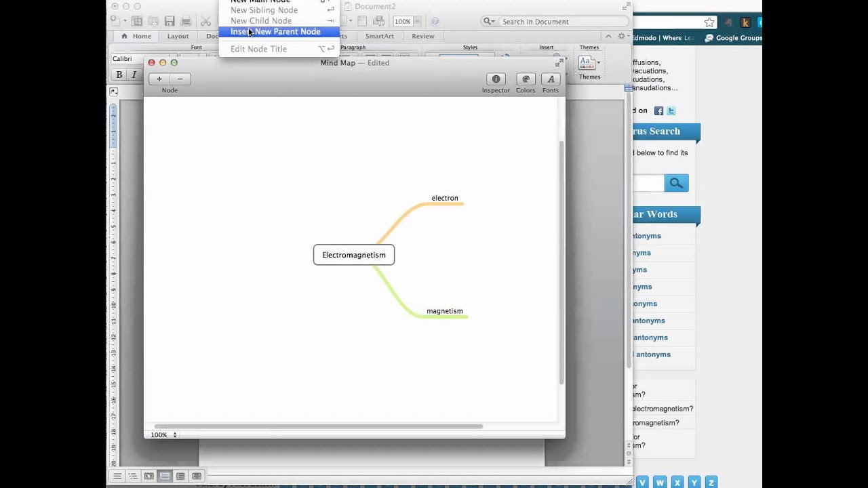868x488 pixels.
Task: Click the orange 'k' browser extension icon
Action: [746, 22]
